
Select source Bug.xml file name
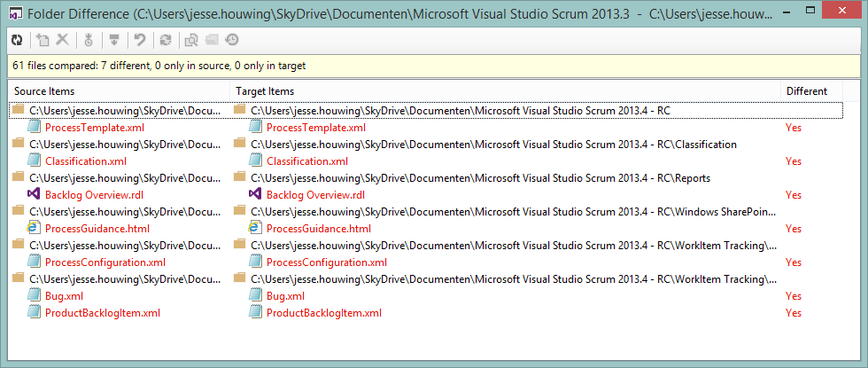pyautogui.click(x=64, y=296)
